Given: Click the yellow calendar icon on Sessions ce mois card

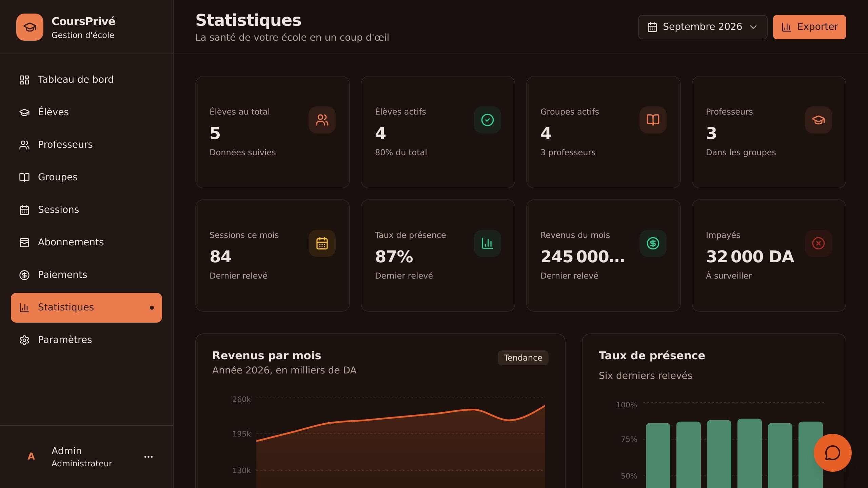Looking at the screenshot, I should point(322,243).
